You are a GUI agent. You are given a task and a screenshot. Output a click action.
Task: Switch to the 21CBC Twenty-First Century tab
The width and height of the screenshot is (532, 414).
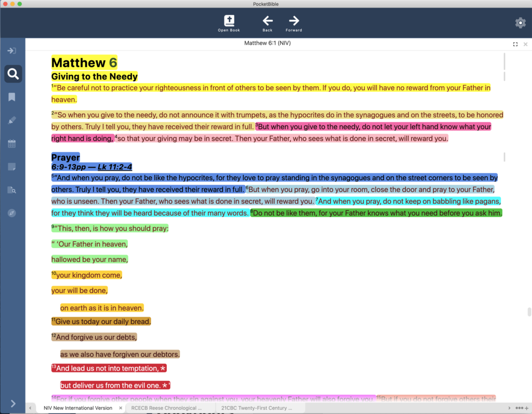coord(257,408)
